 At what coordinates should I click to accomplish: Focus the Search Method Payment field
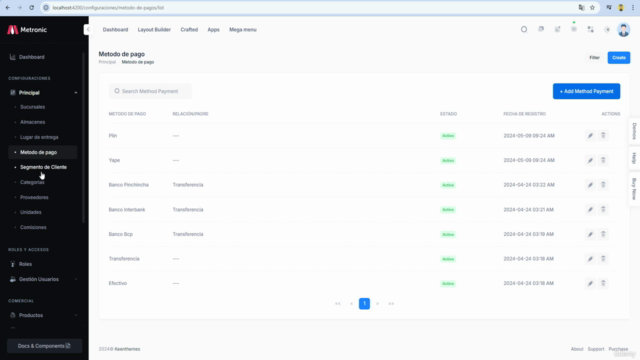(150, 91)
